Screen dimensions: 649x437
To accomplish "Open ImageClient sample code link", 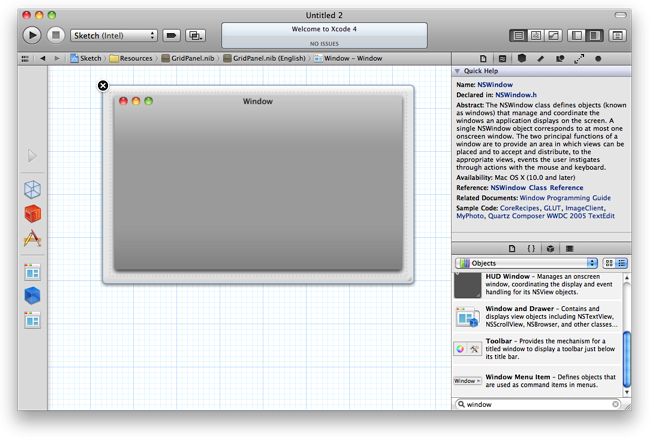I will coord(585,208).
